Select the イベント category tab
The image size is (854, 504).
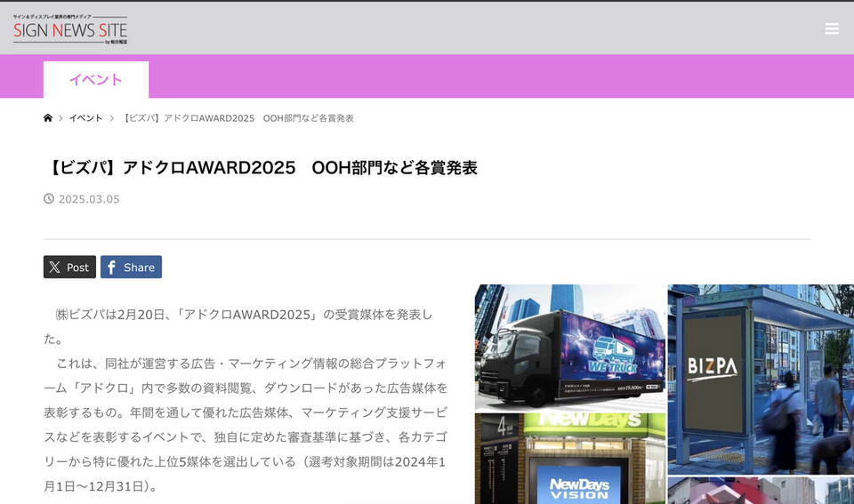tap(96, 79)
